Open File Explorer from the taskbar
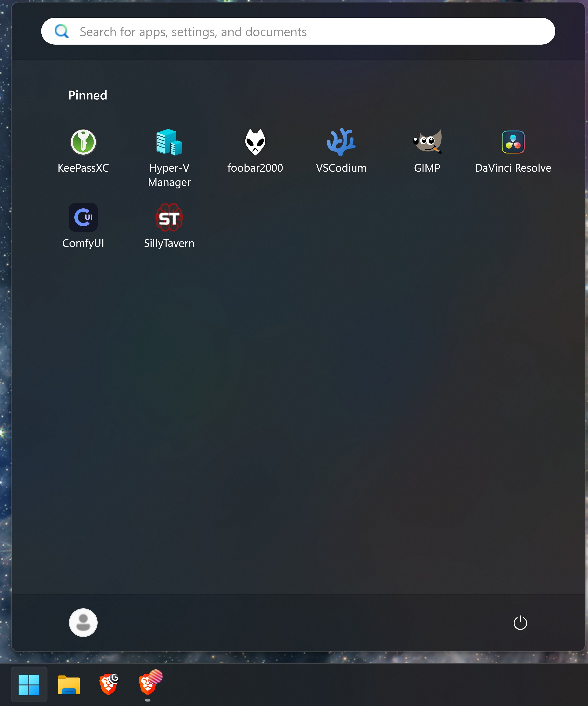This screenshot has width=588, height=706. coord(69,685)
